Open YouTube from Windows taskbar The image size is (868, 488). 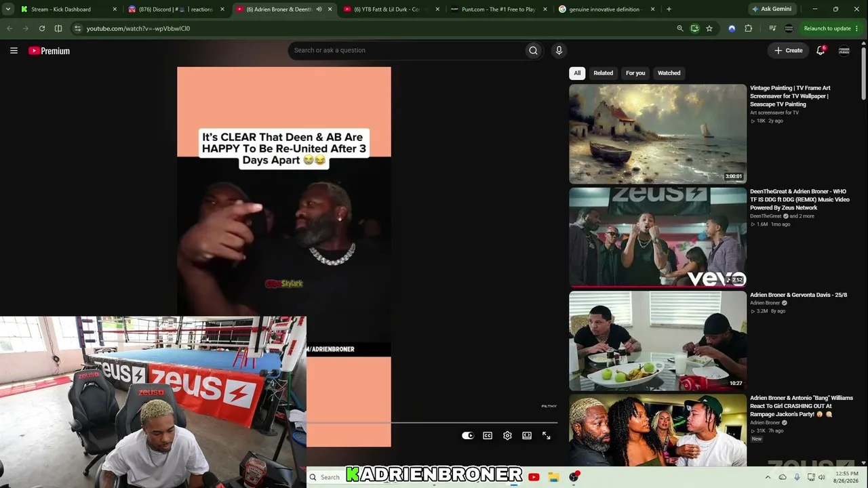pos(534,477)
